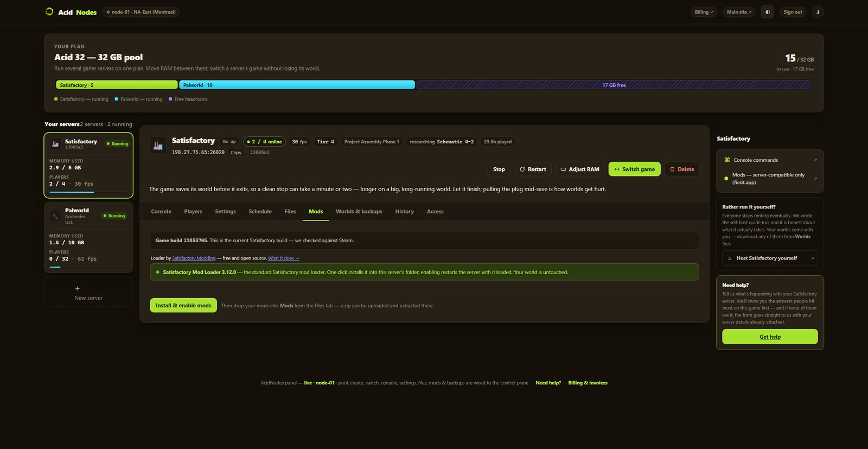Click Install & enable mods
Screen dimensions: 868x449
coord(183,305)
